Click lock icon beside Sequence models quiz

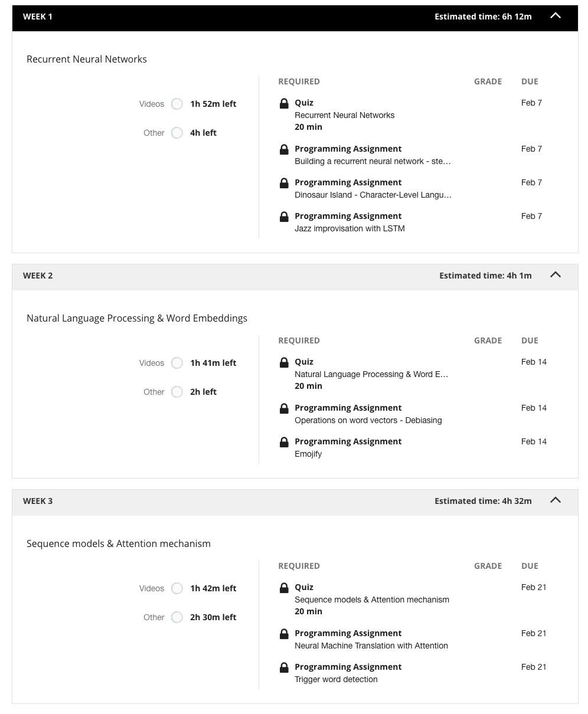pyautogui.click(x=284, y=588)
